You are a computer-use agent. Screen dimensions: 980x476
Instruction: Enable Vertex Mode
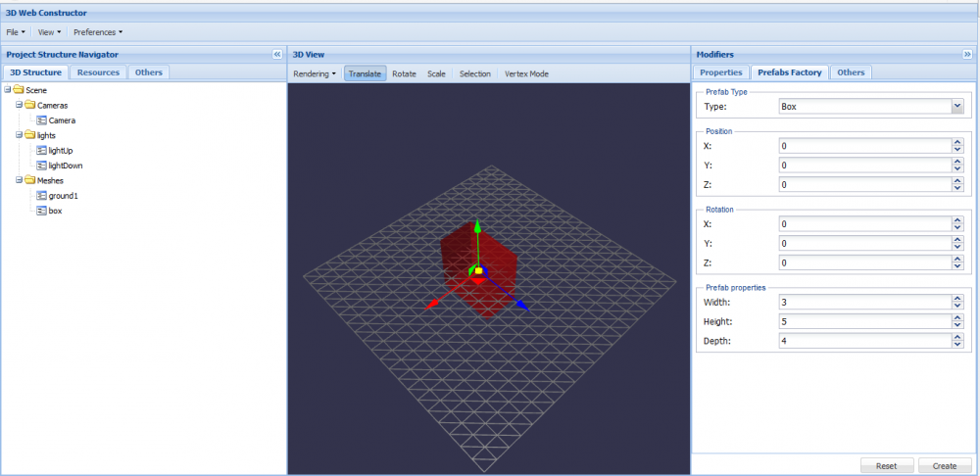(x=526, y=73)
